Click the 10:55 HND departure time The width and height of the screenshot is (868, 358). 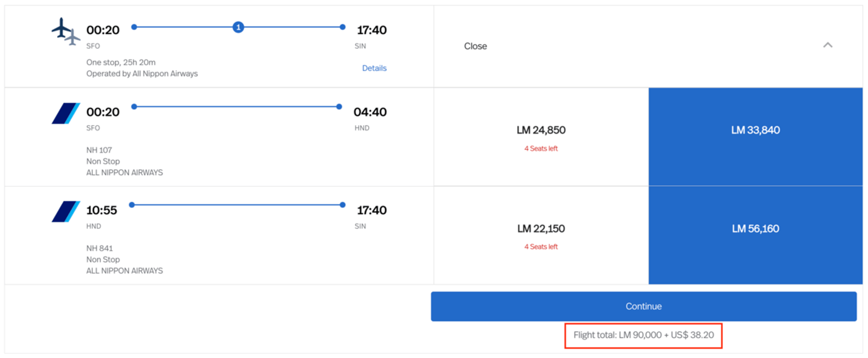pos(101,210)
